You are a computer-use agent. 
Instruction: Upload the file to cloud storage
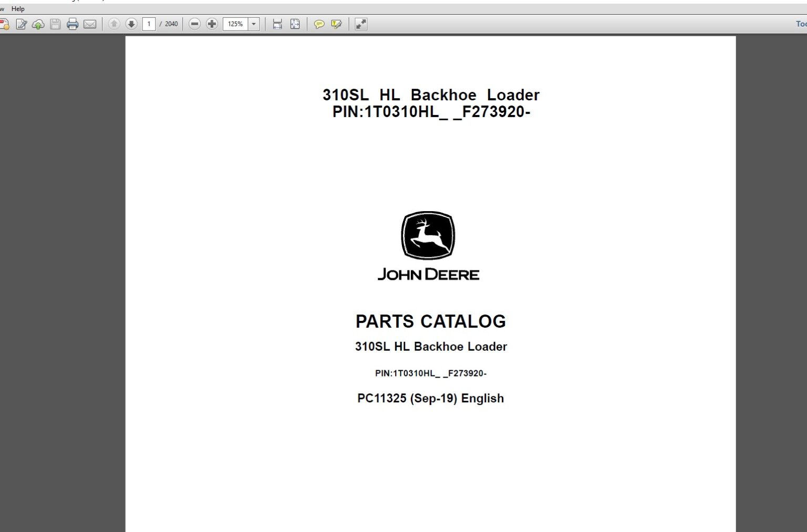click(37, 24)
